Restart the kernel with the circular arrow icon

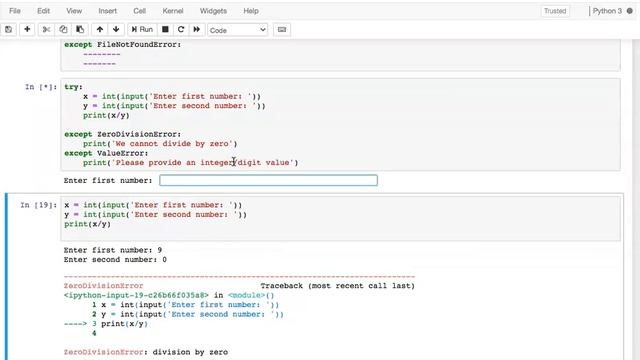click(x=181, y=29)
